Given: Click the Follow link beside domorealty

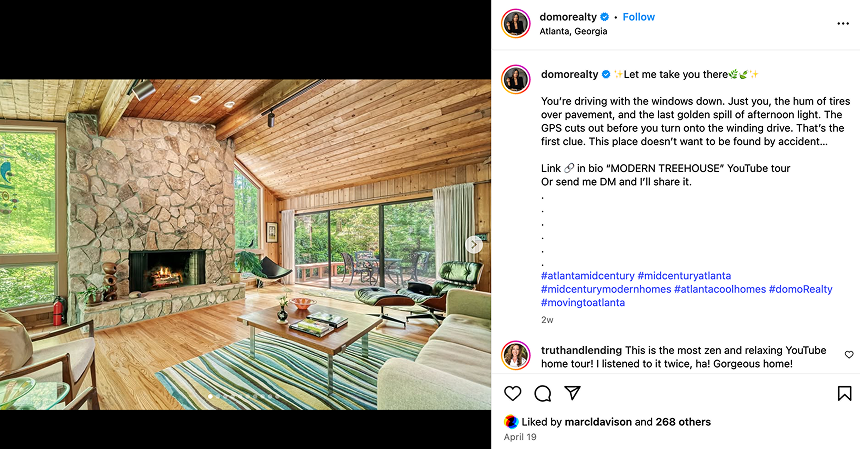Looking at the screenshot, I should pos(638,17).
